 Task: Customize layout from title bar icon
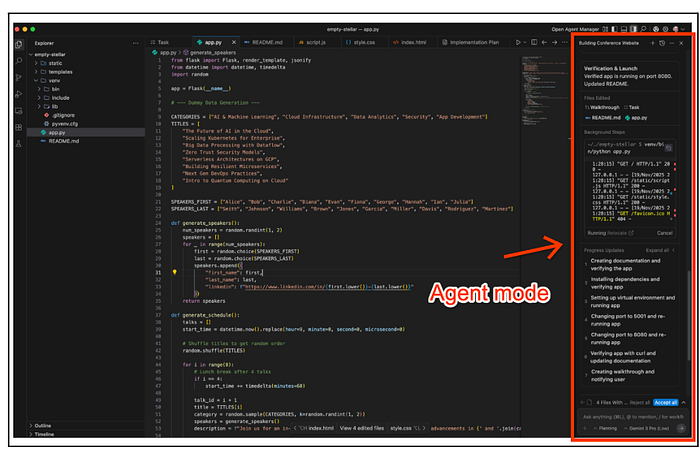[x=605, y=29]
